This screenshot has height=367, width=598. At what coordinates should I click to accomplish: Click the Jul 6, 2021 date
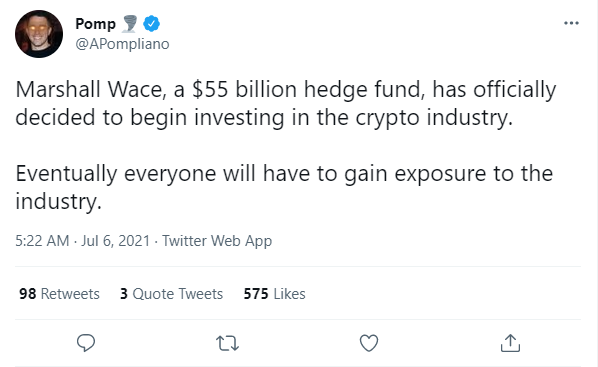click(x=115, y=241)
